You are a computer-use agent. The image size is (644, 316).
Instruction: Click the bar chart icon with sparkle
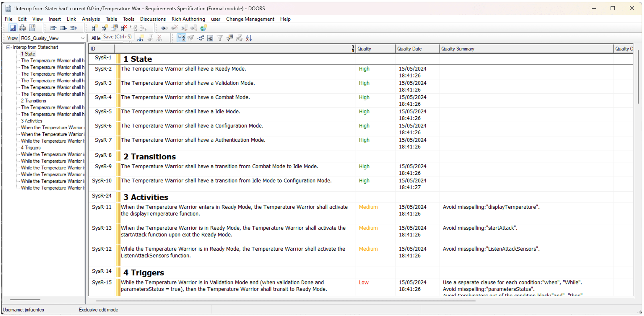[x=140, y=38]
